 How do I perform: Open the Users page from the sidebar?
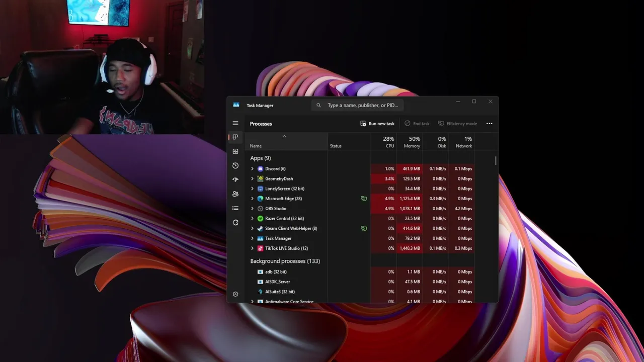[x=235, y=194]
